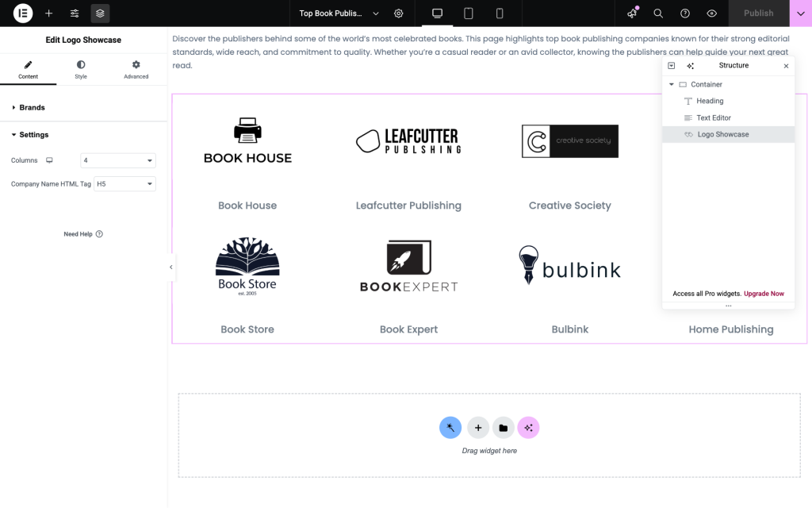This screenshot has width=812, height=508.
Task: Click the Home Publishing company name
Action: click(x=730, y=329)
